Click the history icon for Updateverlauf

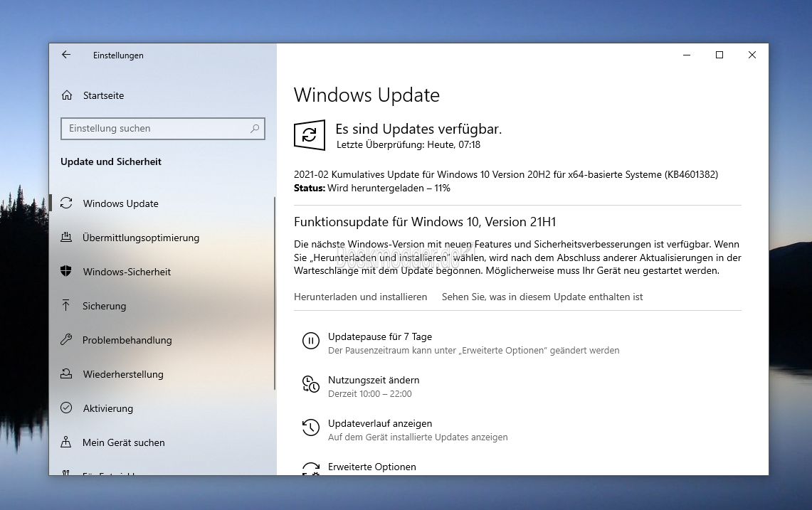[x=311, y=427]
